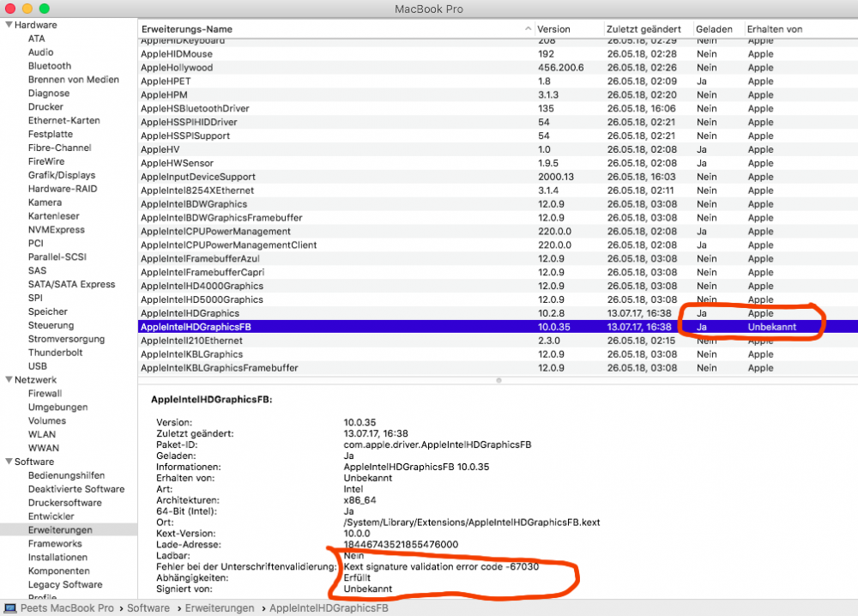This screenshot has height=616, width=858.
Task: Select Ethernet-Karten in sidebar
Action: [64, 120]
